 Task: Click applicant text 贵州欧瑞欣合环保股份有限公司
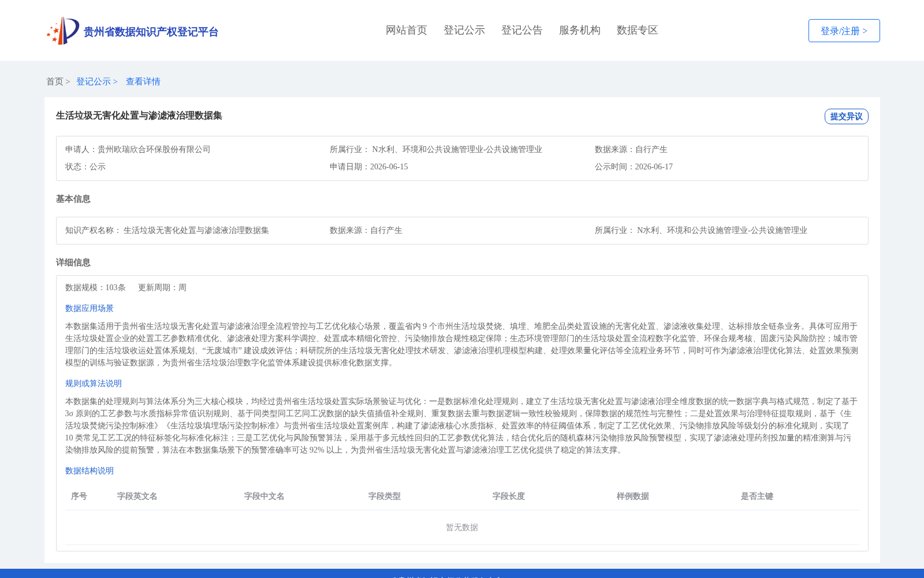[x=154, y=149]
